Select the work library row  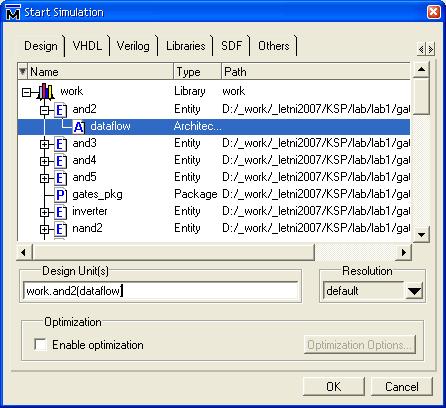click(x=214, y=91)
